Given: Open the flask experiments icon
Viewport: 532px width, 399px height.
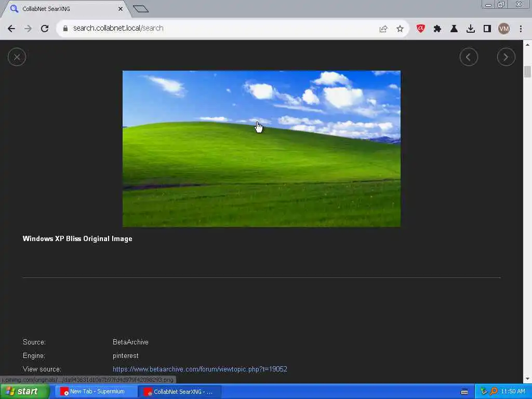Looking at the screenshot, I should point(454,29).
